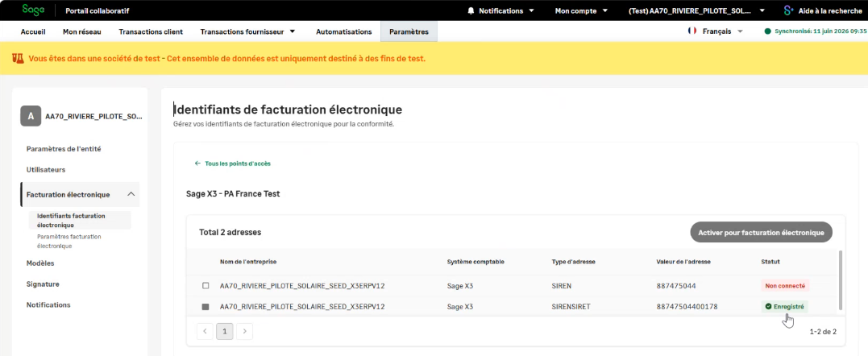Click the Valeur de l'adresse column header
The width and height of the screenshot is (868, 356).
tap(683, 262)
